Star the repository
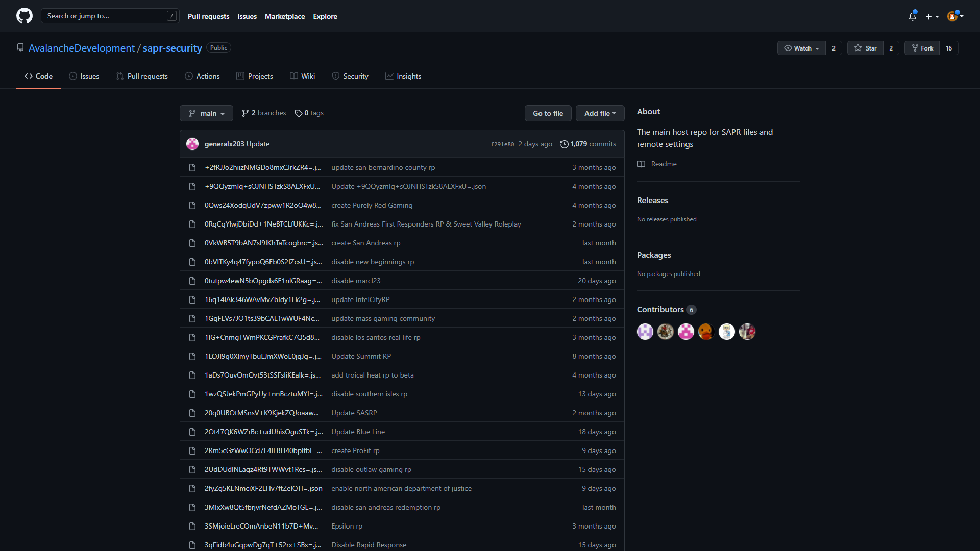Screen dimensions: 980x551 [865, 48]
